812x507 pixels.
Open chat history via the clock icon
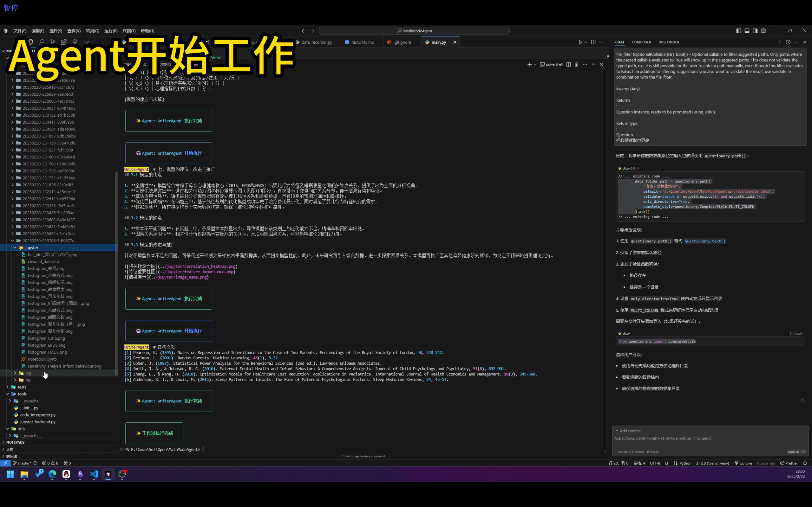tap(788, 42)
